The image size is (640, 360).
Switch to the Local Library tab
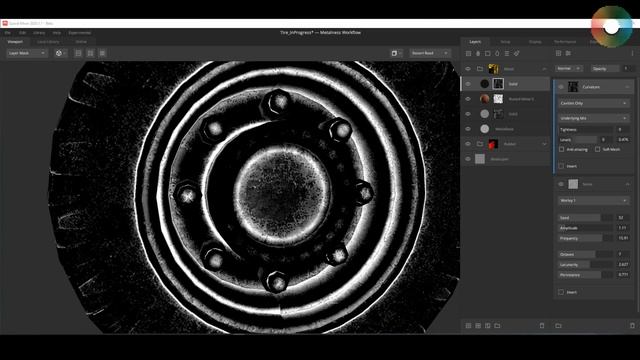48,42
